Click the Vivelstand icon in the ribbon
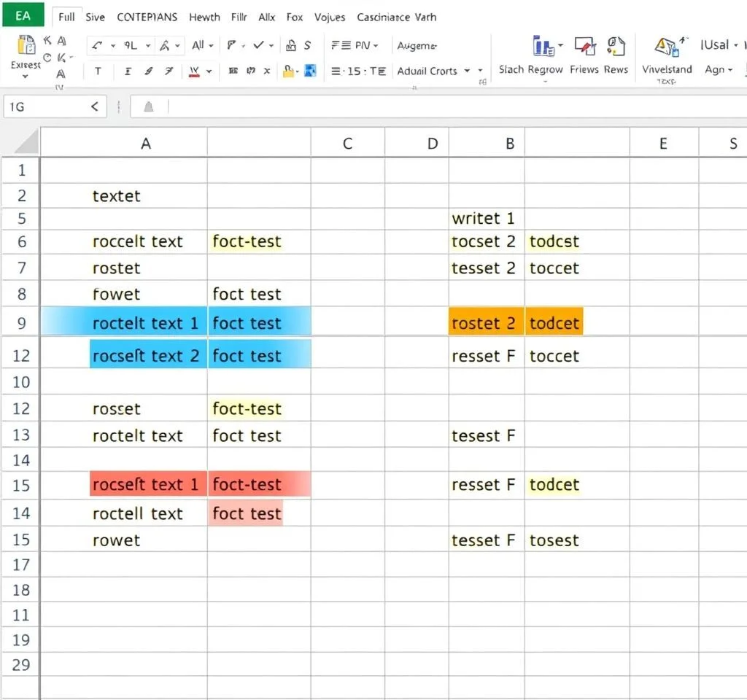This screenshot has width=747, height=700. (x=666, y=47)
